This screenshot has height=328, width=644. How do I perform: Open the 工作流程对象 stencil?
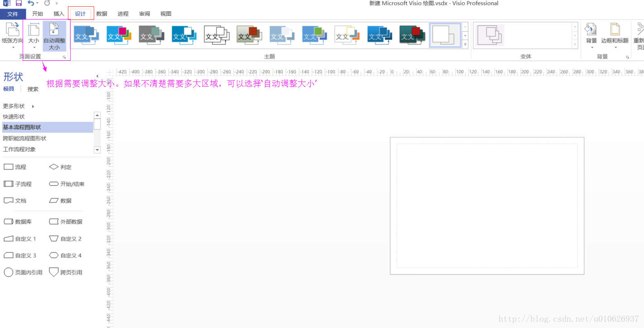pos(48,149)
